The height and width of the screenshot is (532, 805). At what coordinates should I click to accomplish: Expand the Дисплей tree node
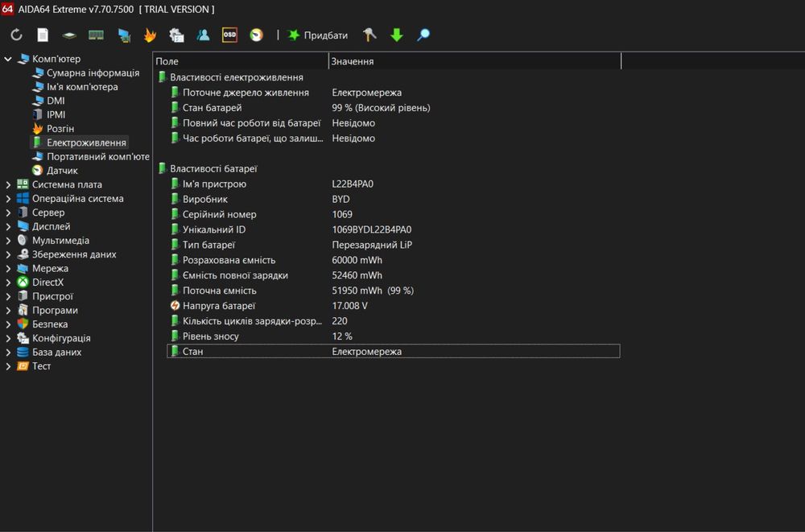click(x=8, y=226)
